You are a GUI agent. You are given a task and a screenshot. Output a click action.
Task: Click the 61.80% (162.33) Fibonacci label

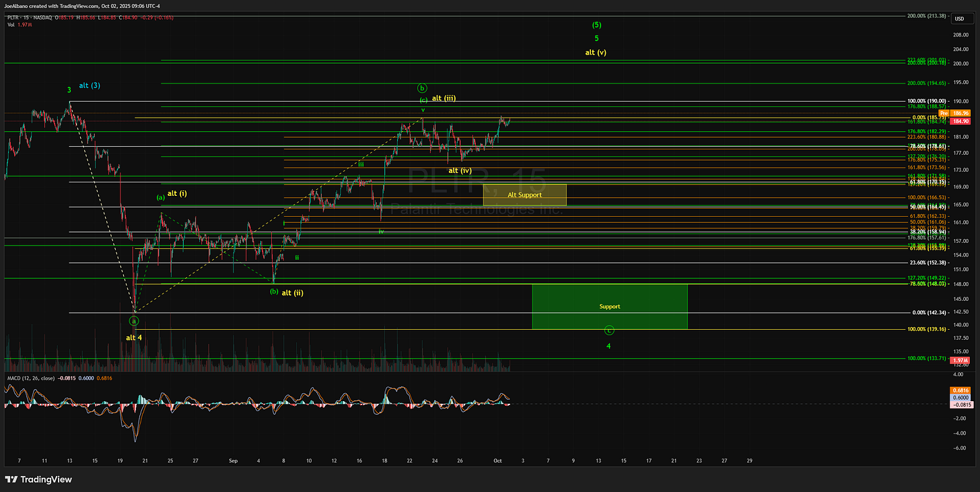[x=927, y=216]
